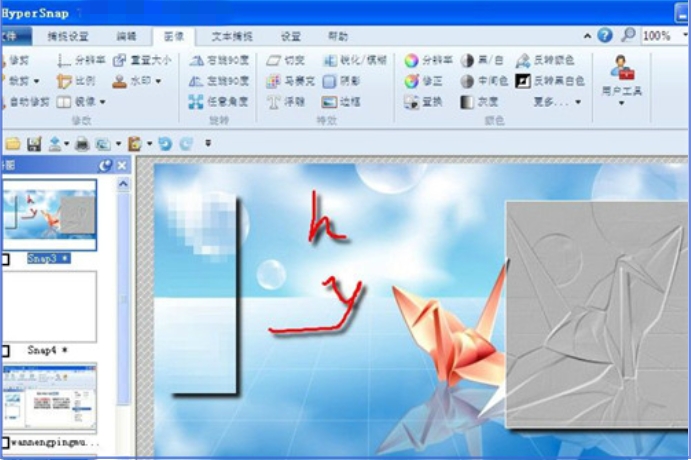This screenshot has height=460, width=691.
Task: Click the Snap4 label text
Action: [x=47, y=350]
